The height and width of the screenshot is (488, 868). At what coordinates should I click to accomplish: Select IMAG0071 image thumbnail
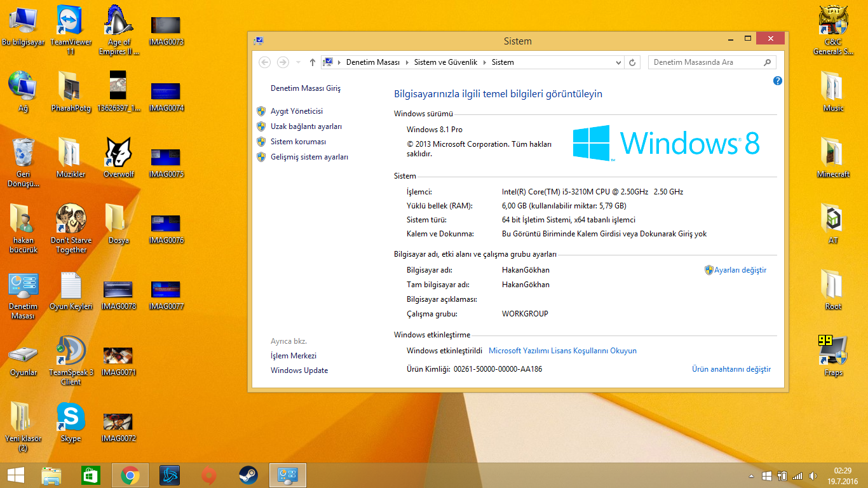click(x=119, y=361)
